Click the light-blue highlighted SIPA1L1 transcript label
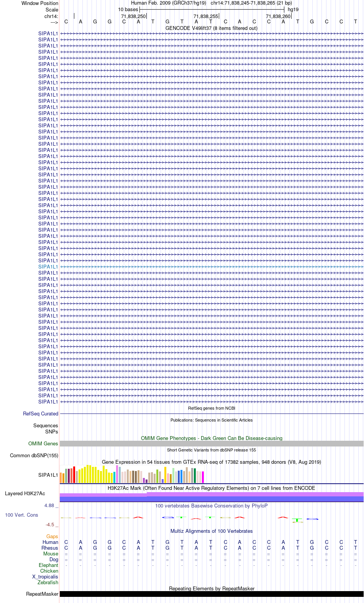The image size is (364, 603). pyautogui.click(x=48, y=267)
